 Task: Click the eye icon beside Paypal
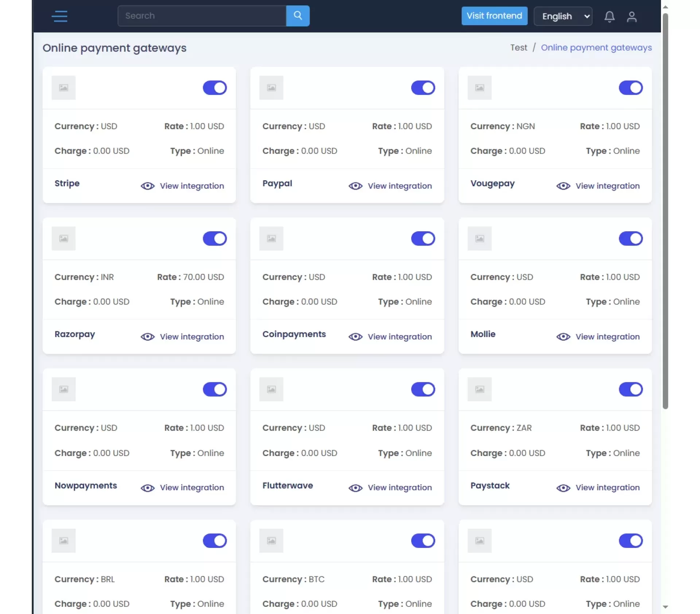[x=355, y=186]
